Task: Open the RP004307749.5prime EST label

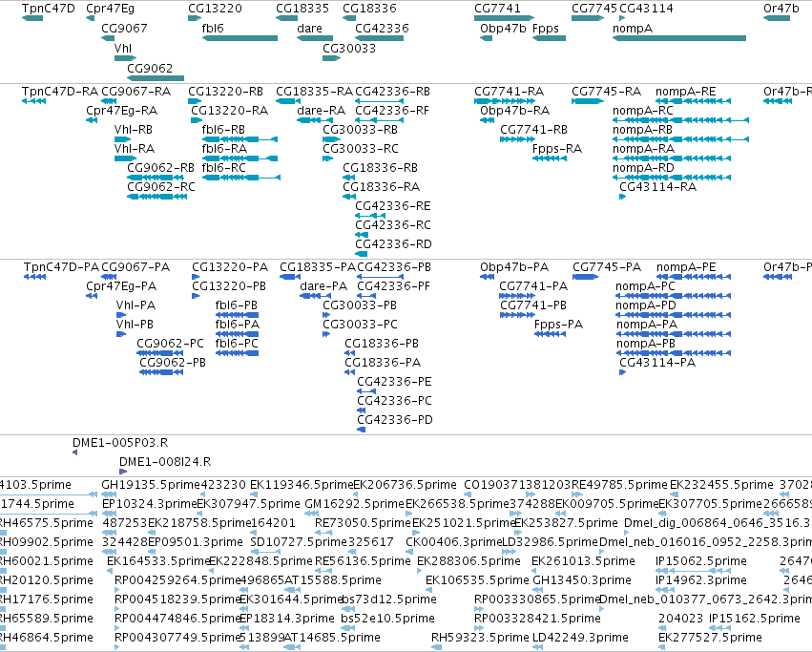Action: pyautogui.click(x=178, y=638)
